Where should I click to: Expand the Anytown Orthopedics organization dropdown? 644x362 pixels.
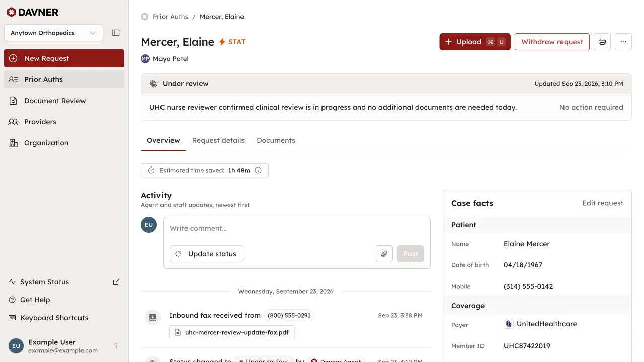coord(53,33)
